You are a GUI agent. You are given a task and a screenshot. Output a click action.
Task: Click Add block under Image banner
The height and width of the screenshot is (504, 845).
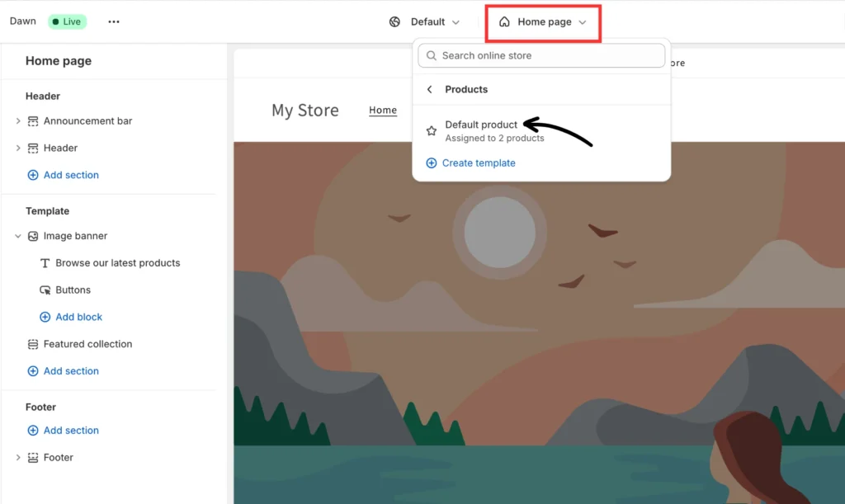pos(78,317)
